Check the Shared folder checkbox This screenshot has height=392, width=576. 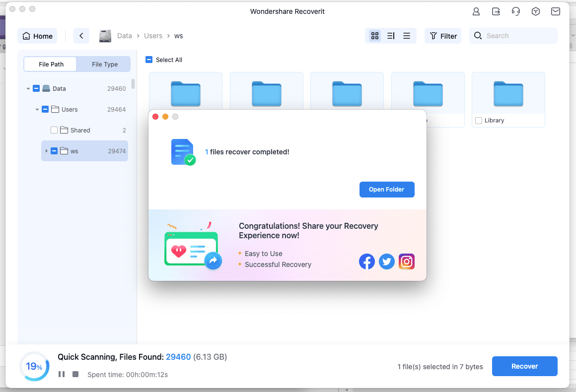[x=54, y=130]
